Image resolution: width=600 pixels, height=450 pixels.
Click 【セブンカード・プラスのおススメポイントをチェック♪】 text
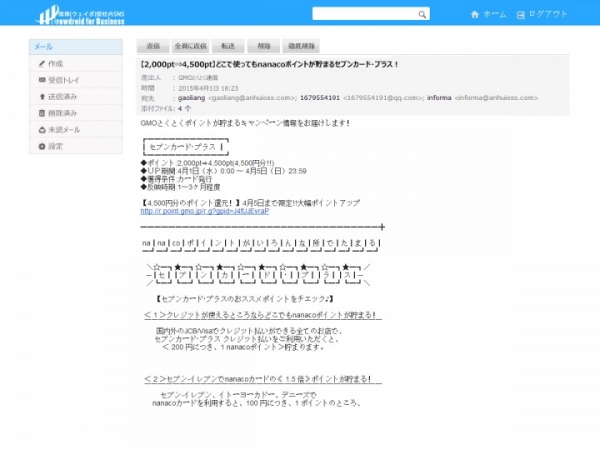245,299
